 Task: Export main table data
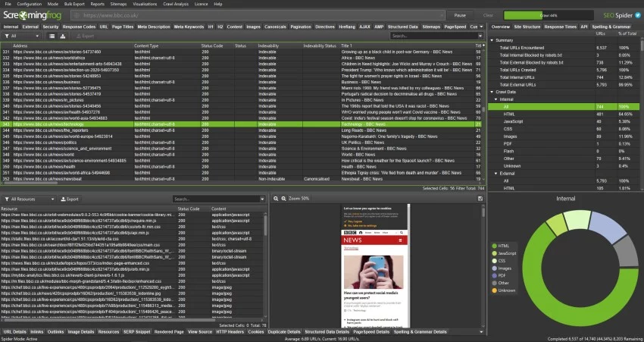click(85, 36)
